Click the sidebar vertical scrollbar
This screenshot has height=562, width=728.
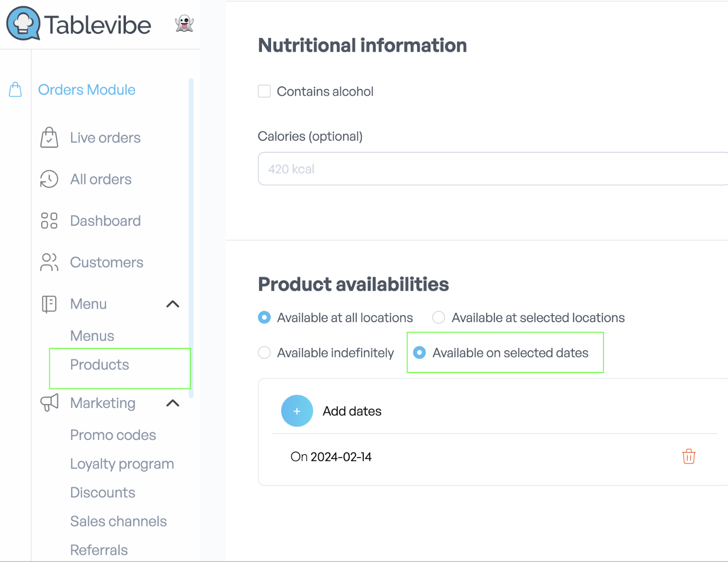tap(191, 238)
